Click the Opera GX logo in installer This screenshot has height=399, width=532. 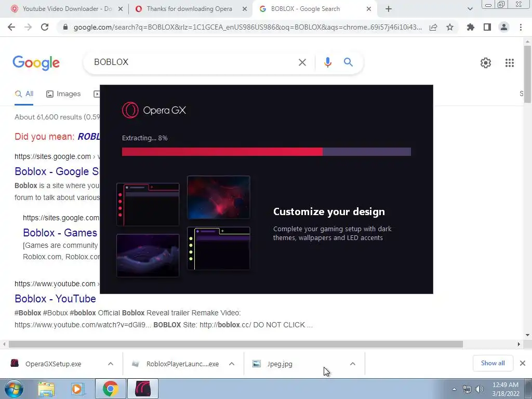[x=154, y=110]
